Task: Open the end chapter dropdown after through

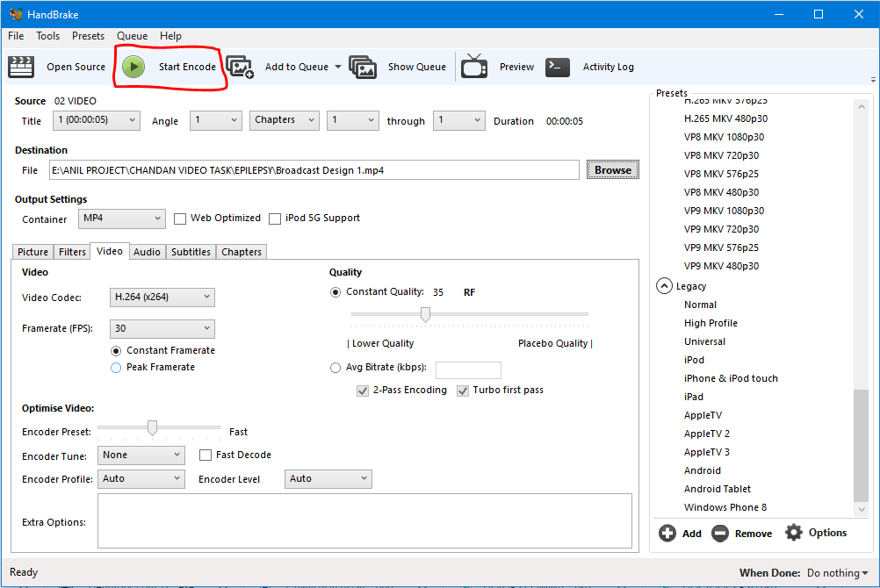Action: click(x=459, y=120)
